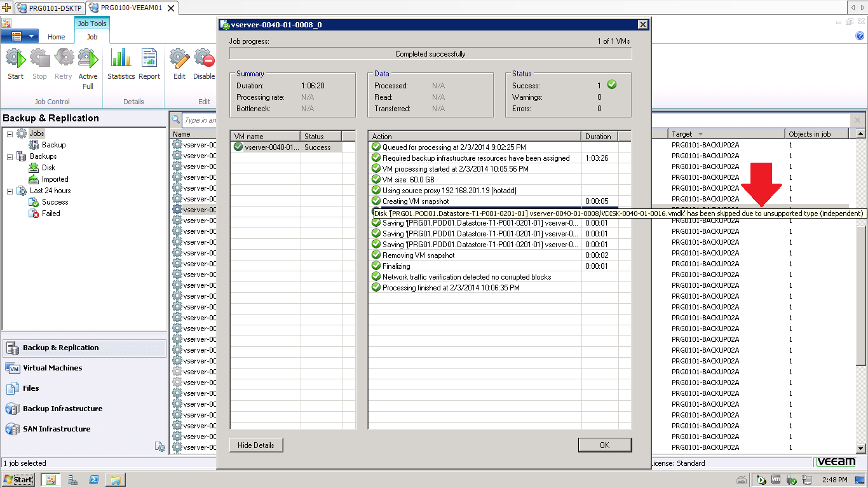
Task: Click the Job Tools contextual tab
Action: 92,24
